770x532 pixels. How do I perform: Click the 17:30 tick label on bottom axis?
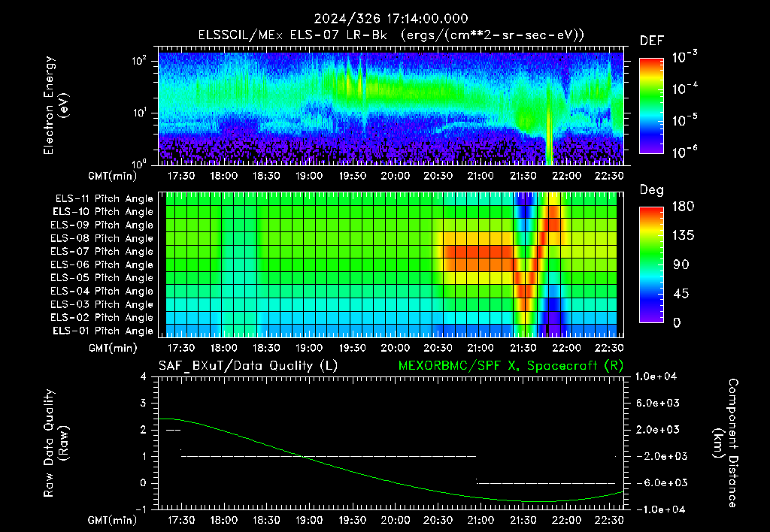coord(180,520)
